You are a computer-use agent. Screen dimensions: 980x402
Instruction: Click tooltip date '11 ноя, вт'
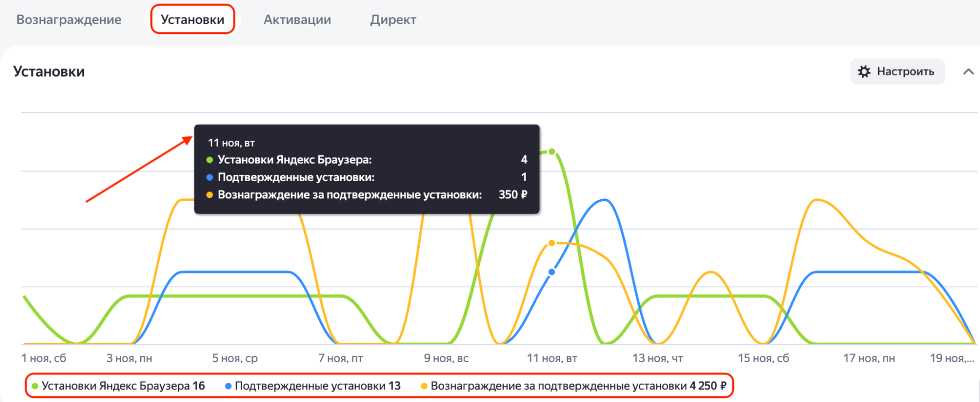[231, 143]
